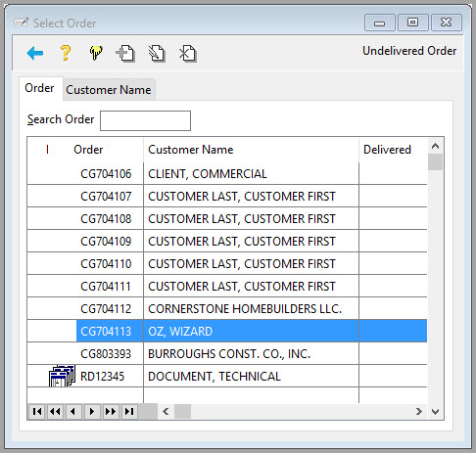Viewport: 476px width, 453px height.
Task: Go to next record arrow button
Action: point(92,412)
